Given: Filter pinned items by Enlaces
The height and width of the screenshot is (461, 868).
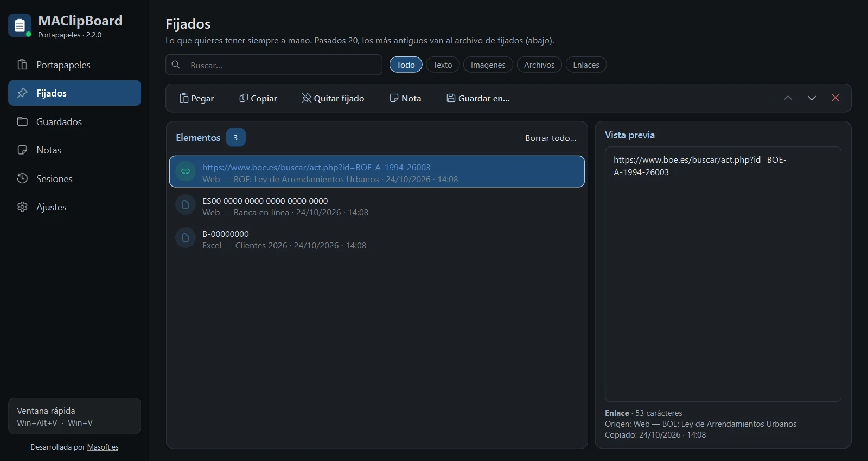Looking at the screenshot, I should click(x=586, y=65).
